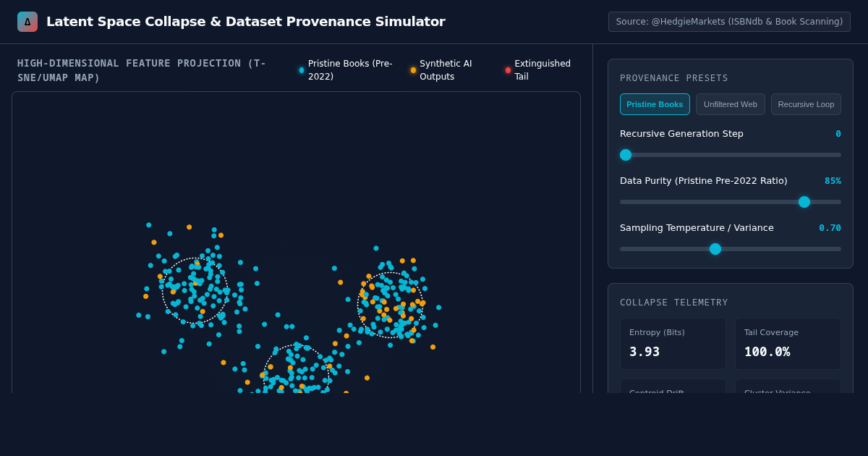
Task: Click the Extinguished Tail legend dot
Action: (508, 70)
